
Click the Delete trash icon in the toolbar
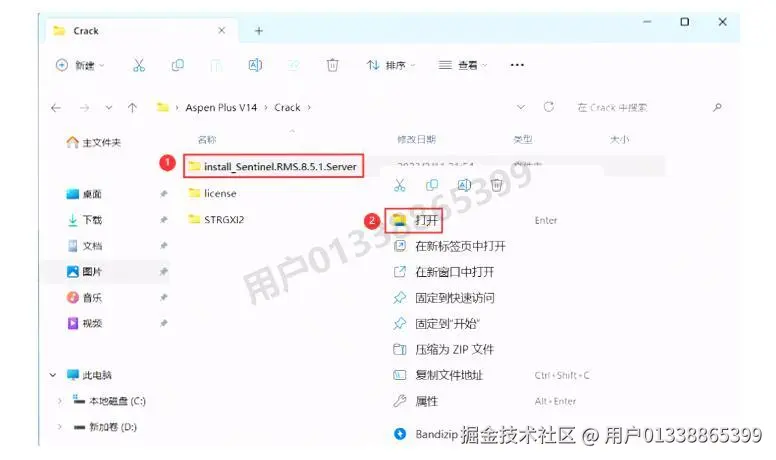[x=333, y=65]
